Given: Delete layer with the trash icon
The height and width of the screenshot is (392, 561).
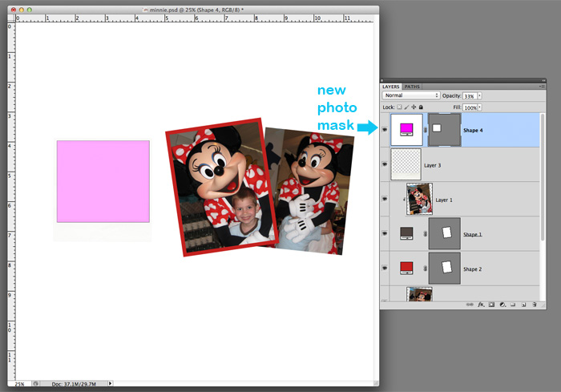Looking at the screenshot, I should 535,305.
